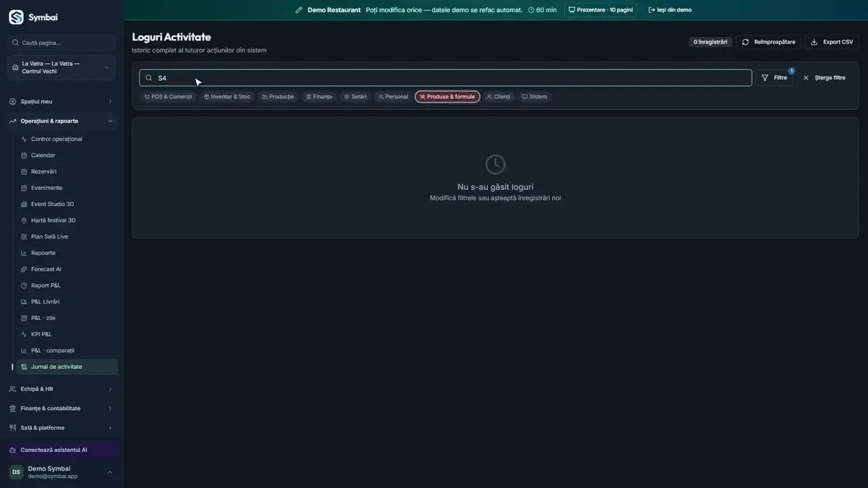Screen dimensions: 868x488
Task: Click Conectează asistentul AI
Action: [x=61, y=450]
